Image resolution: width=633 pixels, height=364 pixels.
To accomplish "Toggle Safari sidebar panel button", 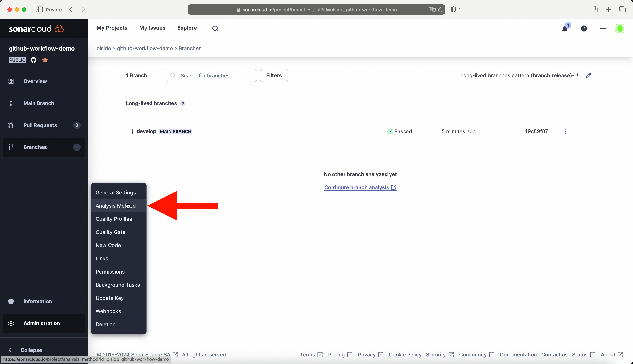I will (39, 10).
